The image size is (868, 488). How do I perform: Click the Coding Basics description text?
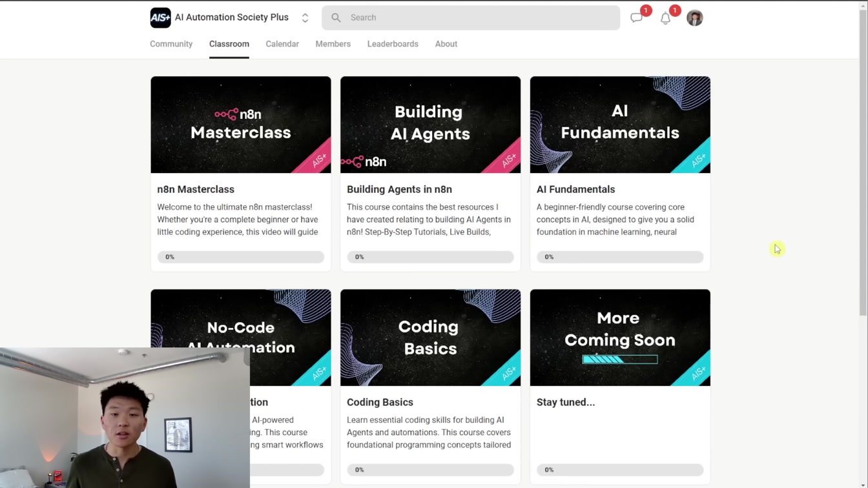click(x=429, y=432)
